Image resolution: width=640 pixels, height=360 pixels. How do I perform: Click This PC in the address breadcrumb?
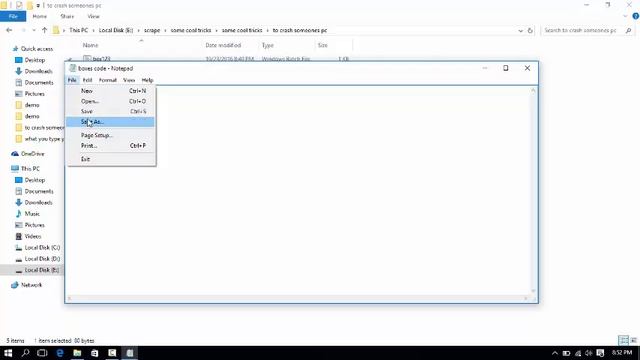click(x=78, y=30)
